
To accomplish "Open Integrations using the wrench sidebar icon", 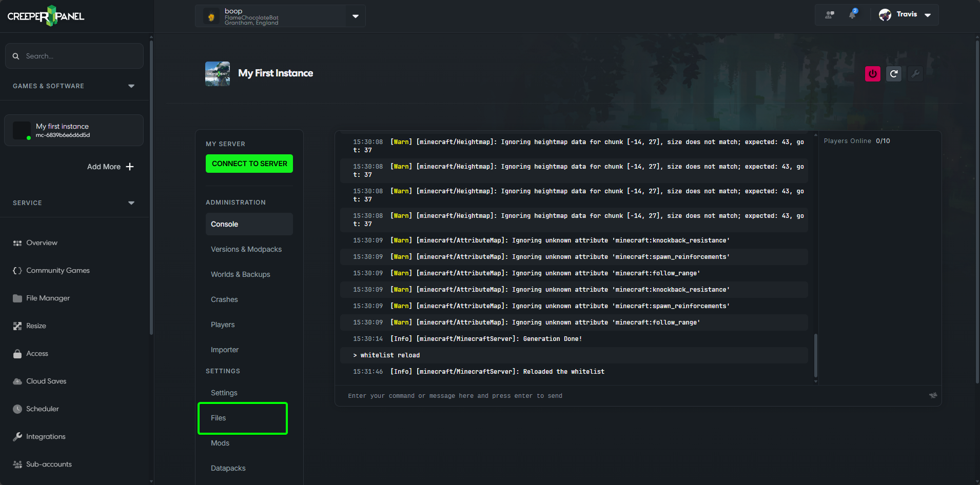I will 17,436.
